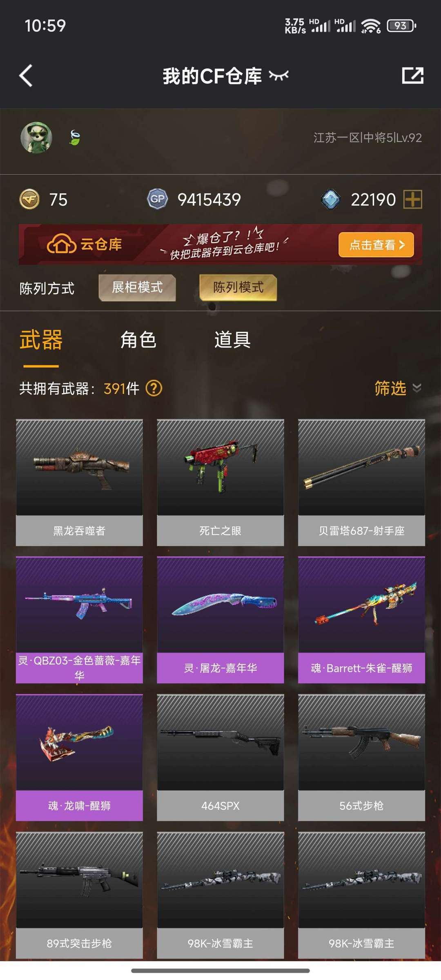Switch to the 道具 tab

point(232,340)
